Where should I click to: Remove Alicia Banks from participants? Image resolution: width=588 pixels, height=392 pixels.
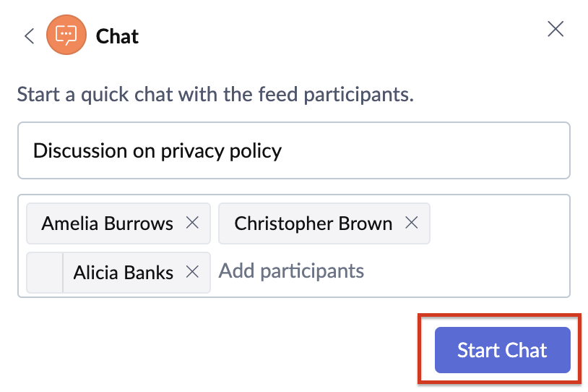click(x=192, y=272)
